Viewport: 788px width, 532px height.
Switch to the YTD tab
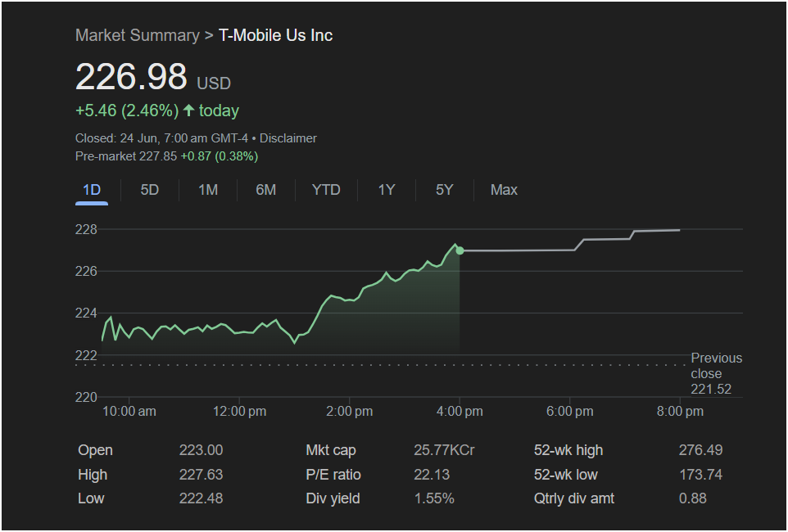[326, 190]
